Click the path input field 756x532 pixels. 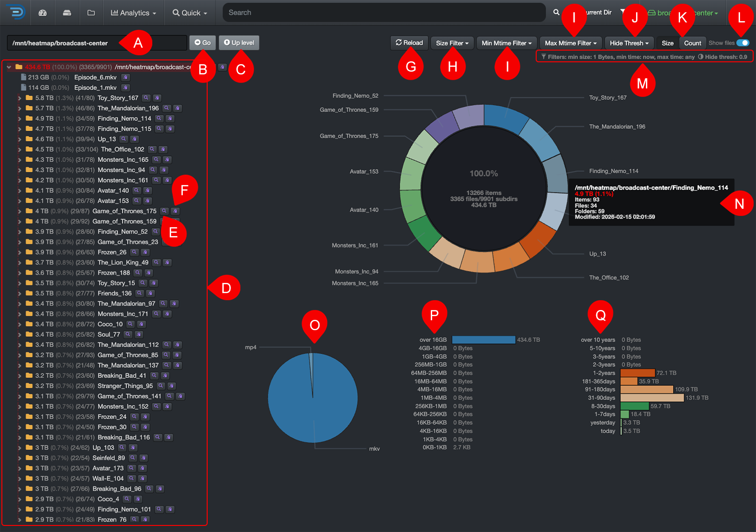pos(97,43)
